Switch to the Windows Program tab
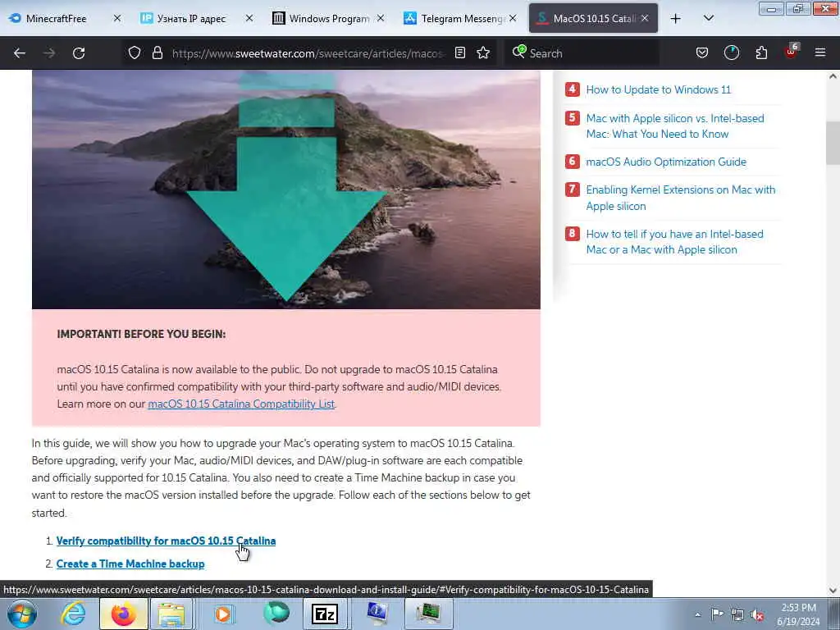This screenshot has width=840, height=630. [x=328, y=18]
